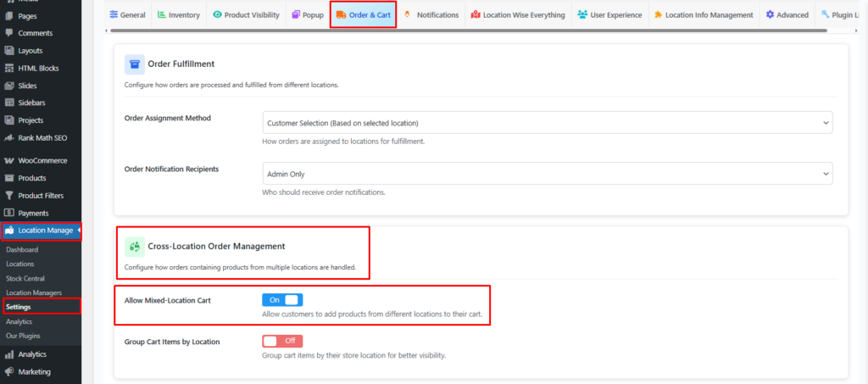Click the Rank Math SEO icon
Viewport: 868px width, 384px height.
pos(9,137)
